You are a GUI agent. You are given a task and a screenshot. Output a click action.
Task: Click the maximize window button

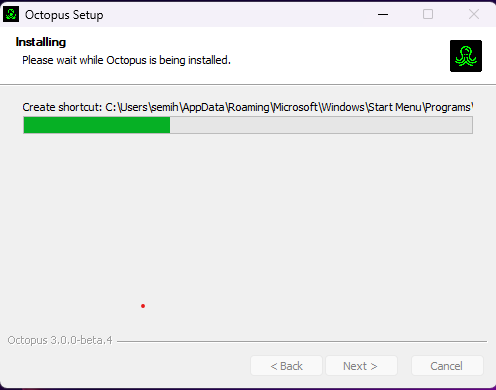coord(428,14)
